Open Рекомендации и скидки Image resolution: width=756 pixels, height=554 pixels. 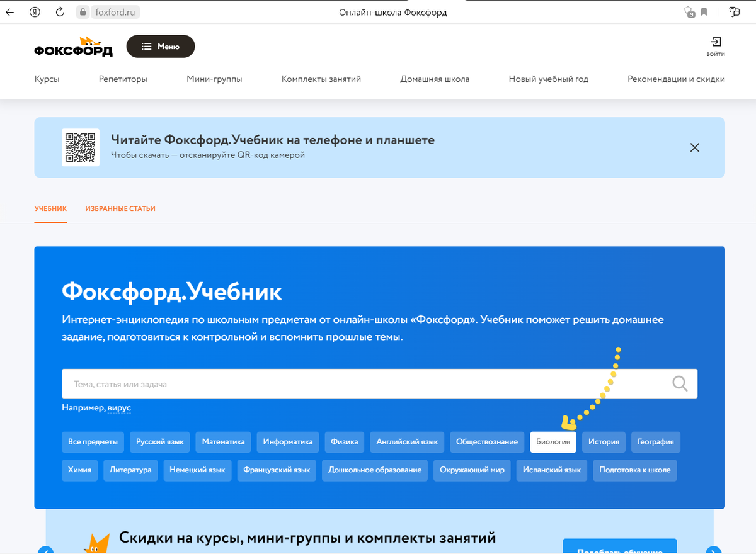(x=676, y=79)
